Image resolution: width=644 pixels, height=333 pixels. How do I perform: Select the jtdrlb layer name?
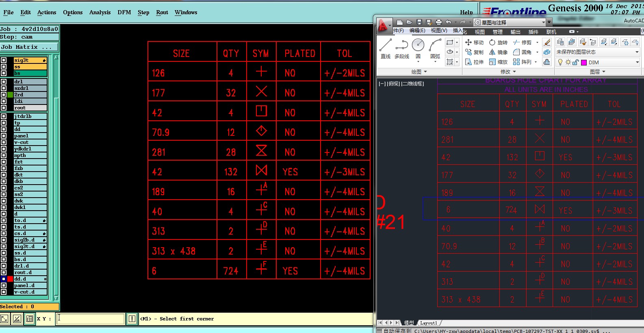[x=30, y=116]
